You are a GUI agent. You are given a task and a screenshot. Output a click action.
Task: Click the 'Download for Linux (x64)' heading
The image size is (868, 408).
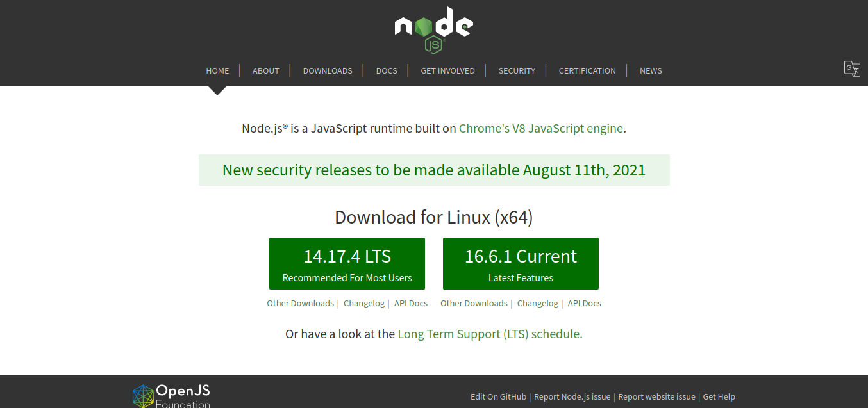point(434,217)
